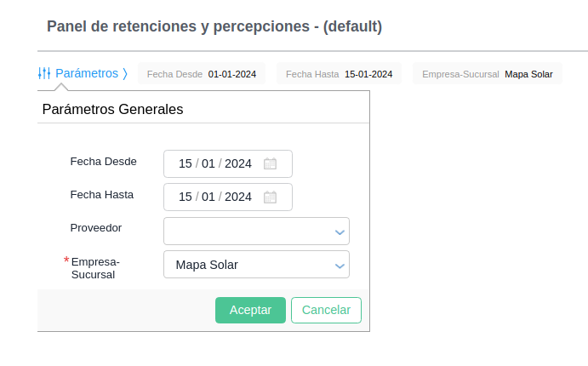Click the Parámetros Generales panel header

[x=113, y=110]
